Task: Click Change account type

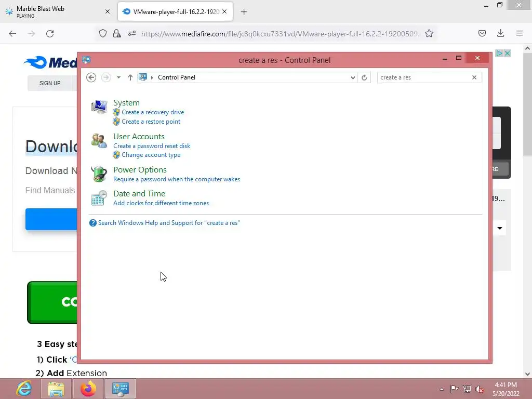Action: [x=151, y=155]
